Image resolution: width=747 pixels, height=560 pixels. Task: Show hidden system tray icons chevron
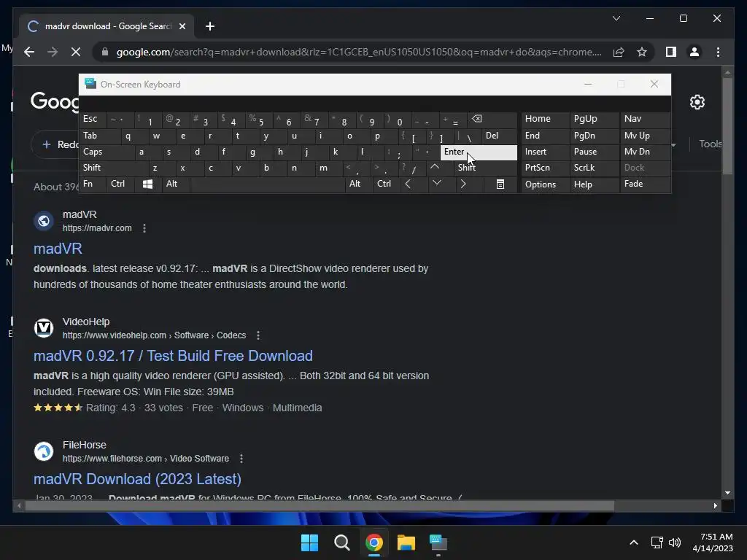point(634,542)
